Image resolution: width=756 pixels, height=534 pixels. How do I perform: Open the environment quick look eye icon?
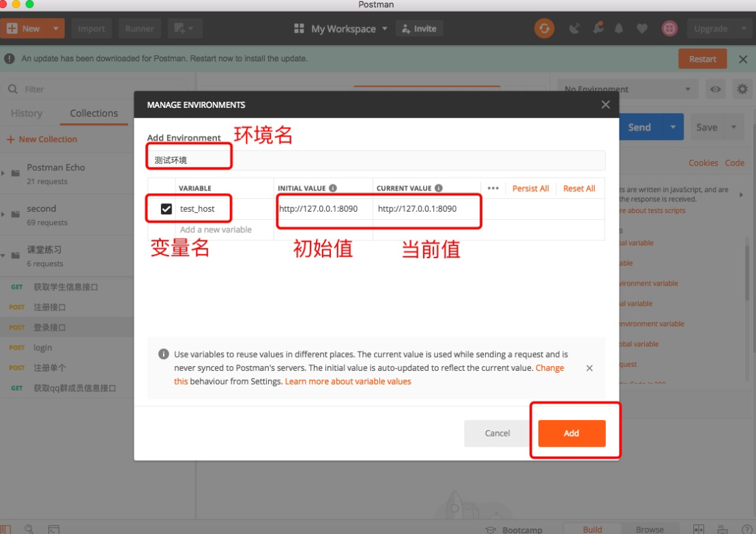tap(716, 89)
